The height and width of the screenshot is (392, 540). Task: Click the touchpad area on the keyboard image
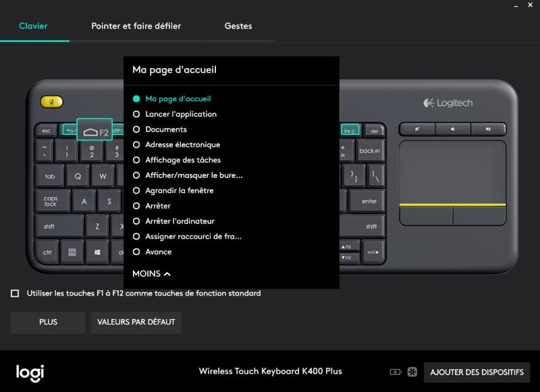pos(452,172)
